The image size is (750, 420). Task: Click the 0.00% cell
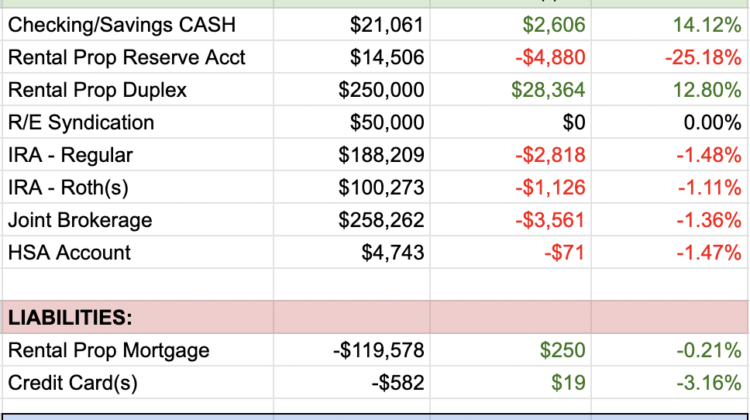click(709, 122)
